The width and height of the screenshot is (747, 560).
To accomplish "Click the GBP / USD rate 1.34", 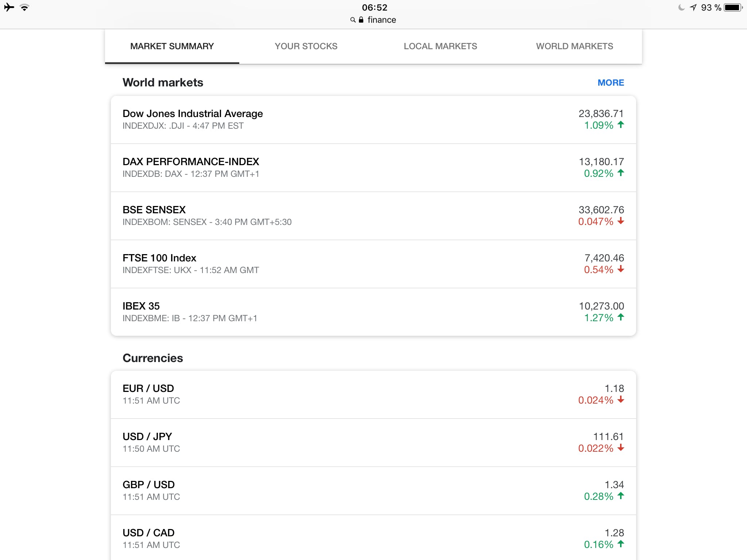I will click(x=614, y=485).
